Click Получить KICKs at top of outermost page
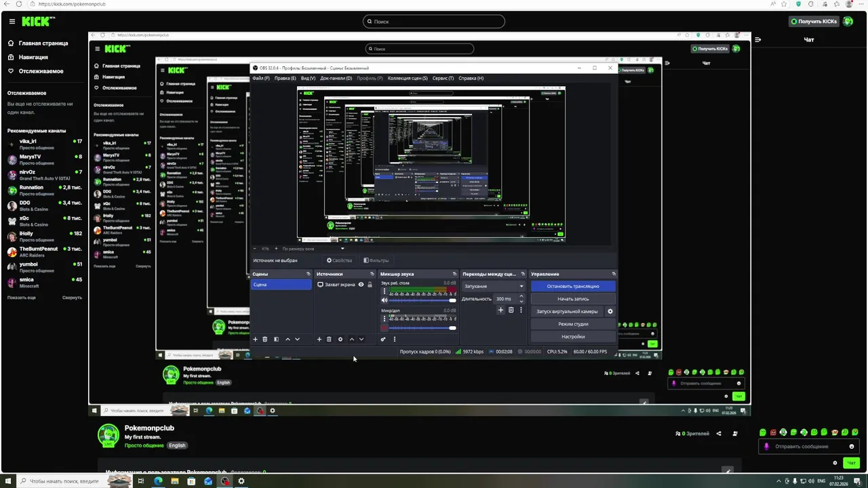Screen dimensions: 868x488 tap(814, 22)
